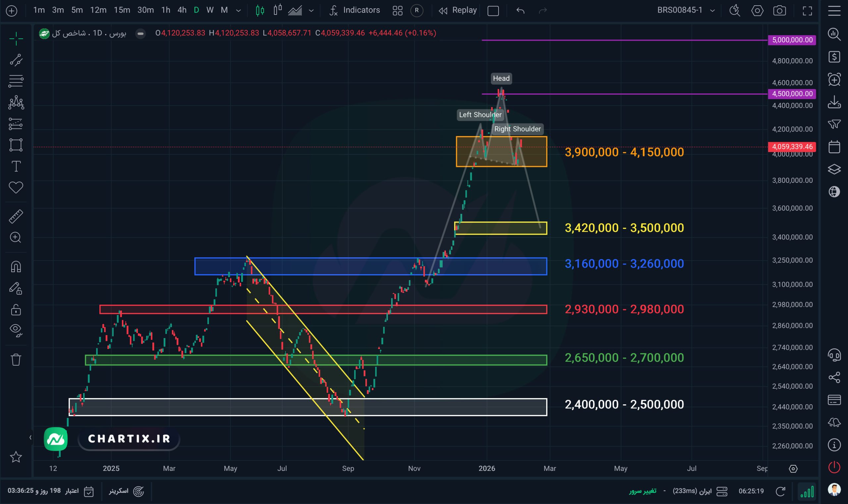This screenshot has height=504, width=848.
Task: Select the Text annotation tool
Action: (16, 167)
